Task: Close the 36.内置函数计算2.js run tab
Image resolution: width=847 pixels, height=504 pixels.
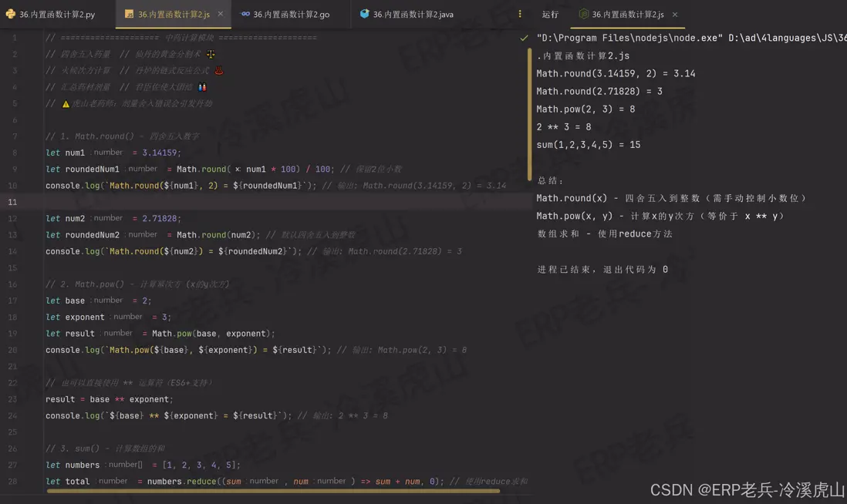Action: pos(675,15)
